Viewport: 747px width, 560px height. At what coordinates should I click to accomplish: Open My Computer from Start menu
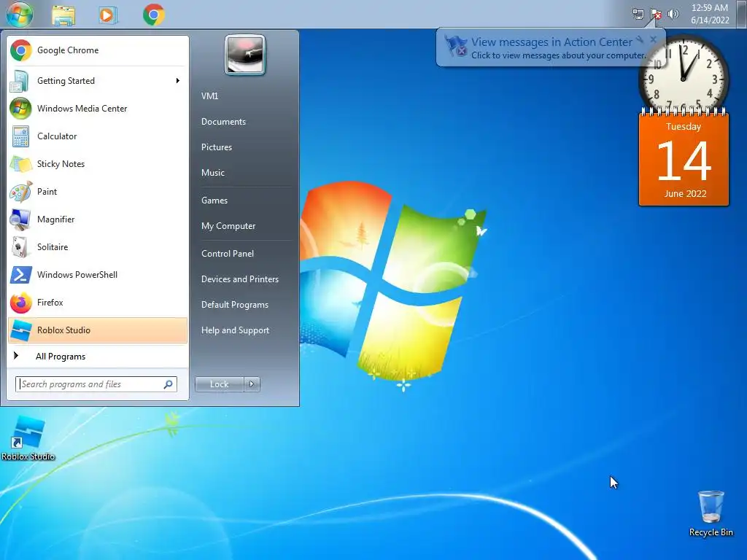228,226
